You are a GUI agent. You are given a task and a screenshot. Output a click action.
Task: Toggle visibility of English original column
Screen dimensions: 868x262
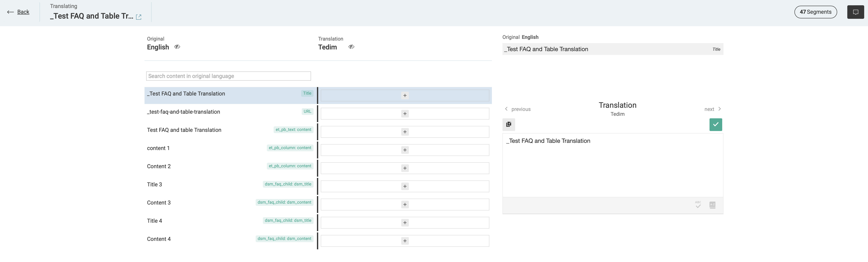(177, 47)
